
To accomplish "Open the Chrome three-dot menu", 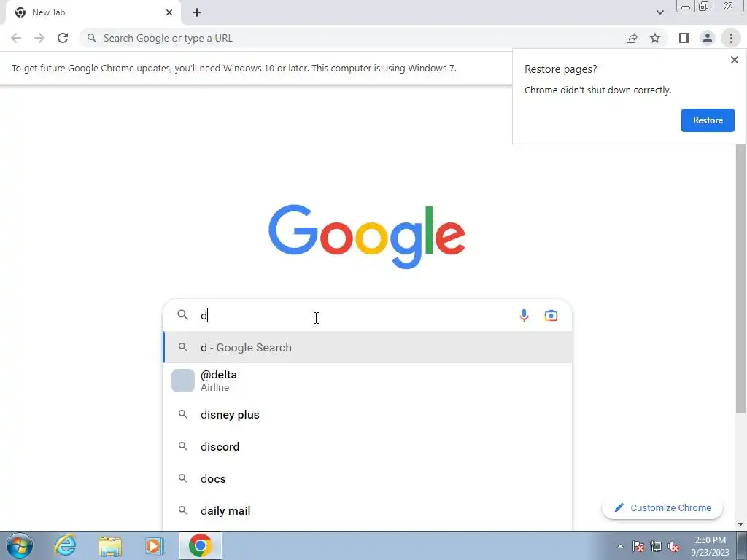I will pyautogui.click(x=731, y=38).
